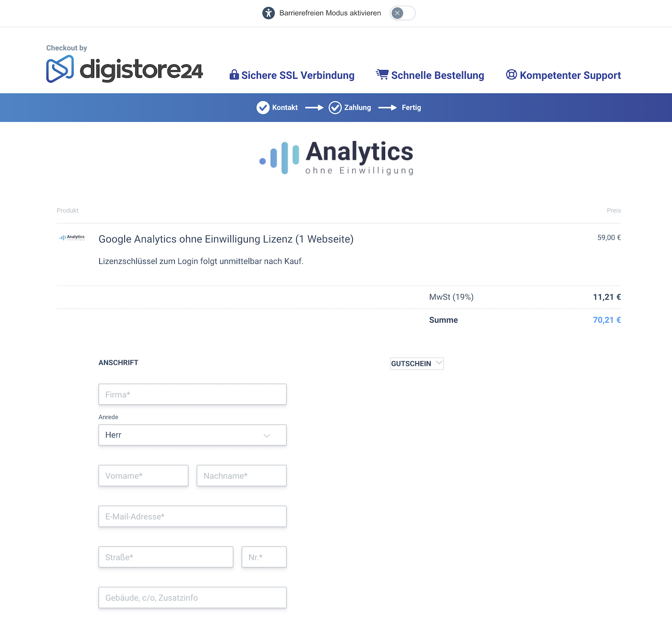Click the Zahlung step label

[x=358, y=107]
